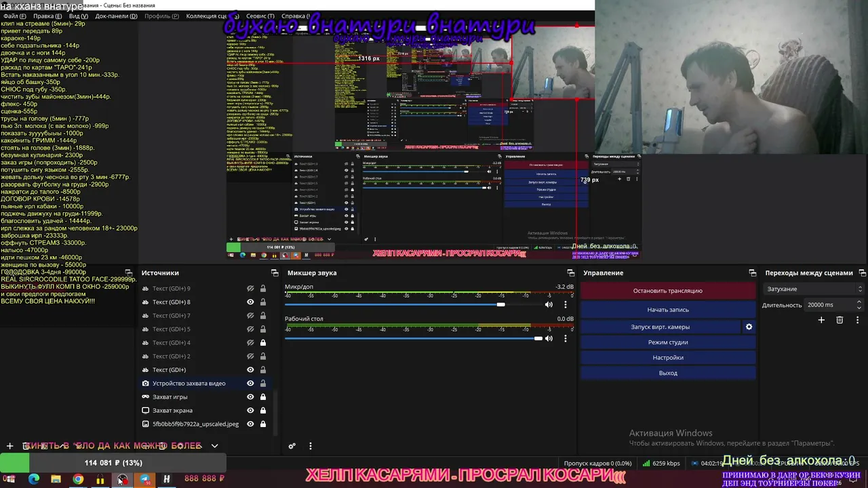
Task: Click the image icon of 5fb0bb5f9b7922a_upscaled.jpeg
Action: click(x=145, y=424)
